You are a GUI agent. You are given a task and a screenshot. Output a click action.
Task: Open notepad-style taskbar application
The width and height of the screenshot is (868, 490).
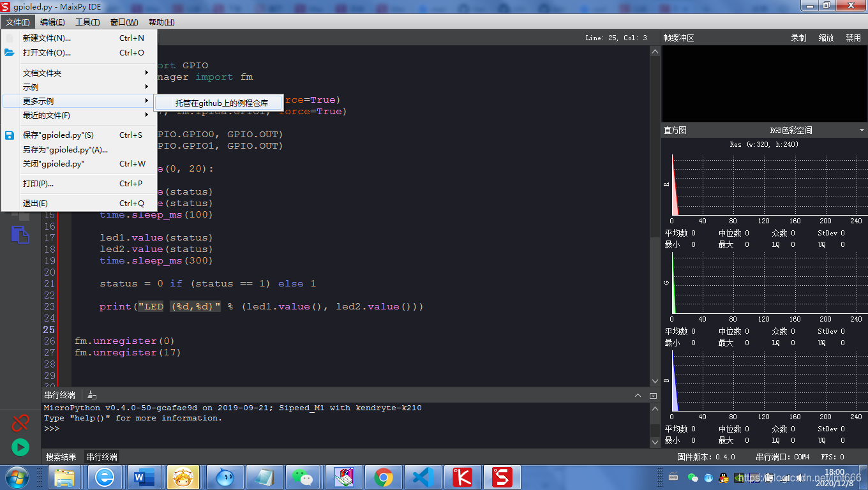pyautogui.click(x=264, y=477)
